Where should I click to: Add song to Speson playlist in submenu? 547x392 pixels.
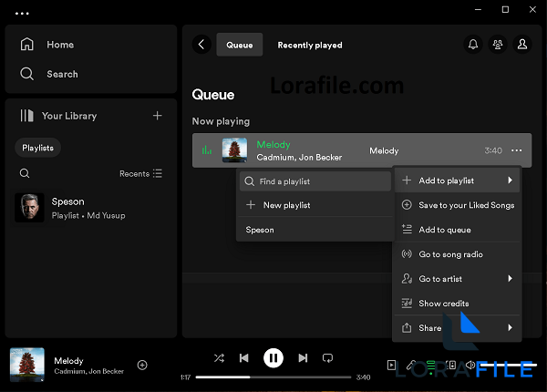click(x=315, y=230)
